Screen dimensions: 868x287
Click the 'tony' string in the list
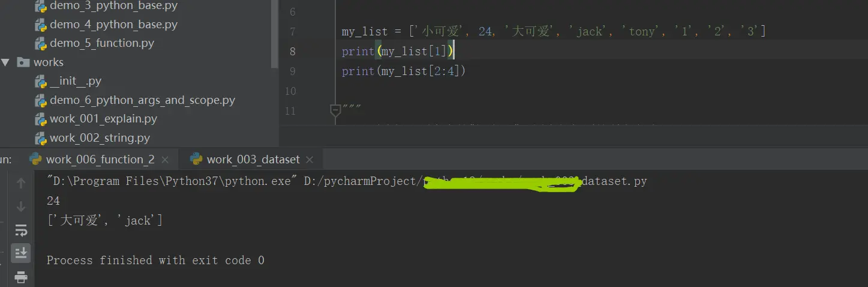642,31
